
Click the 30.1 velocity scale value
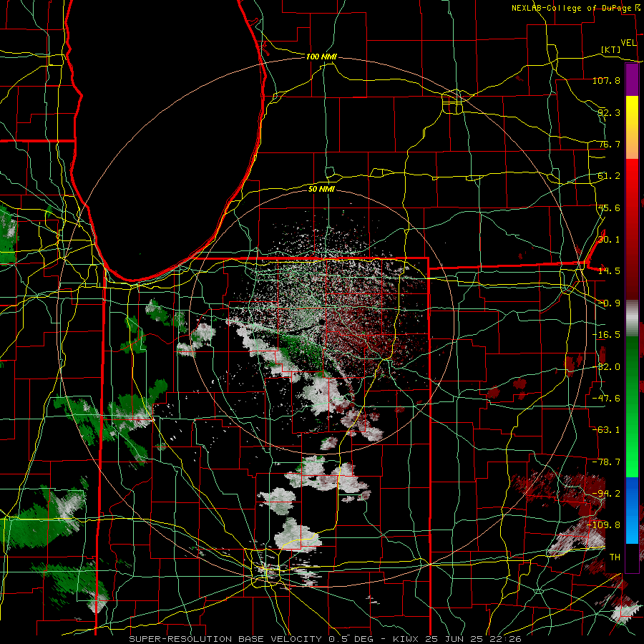[609, 240]
